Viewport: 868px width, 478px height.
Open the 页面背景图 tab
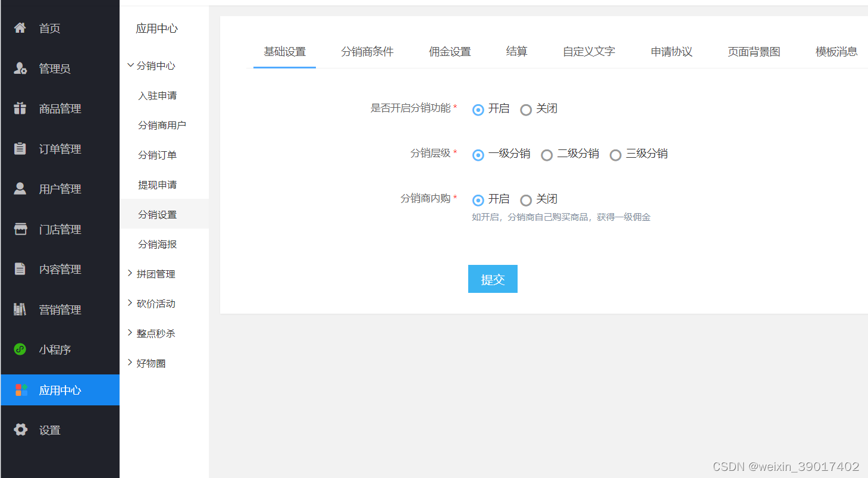[x=754, y=52]
